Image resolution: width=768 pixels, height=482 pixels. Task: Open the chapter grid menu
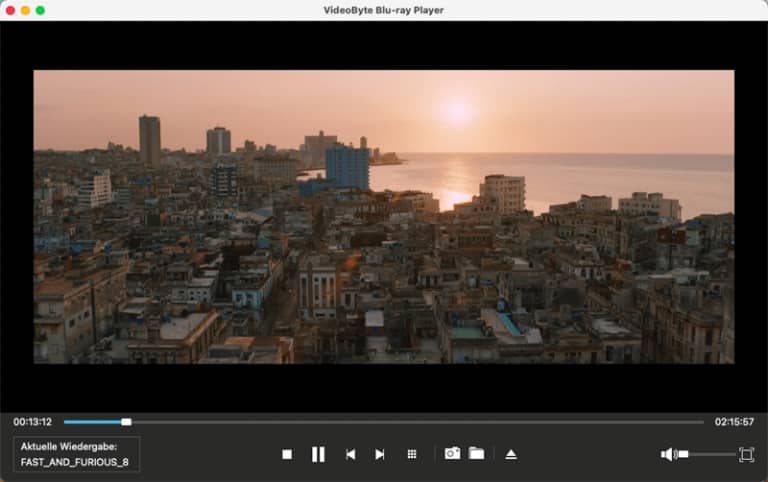pos(411,454)
